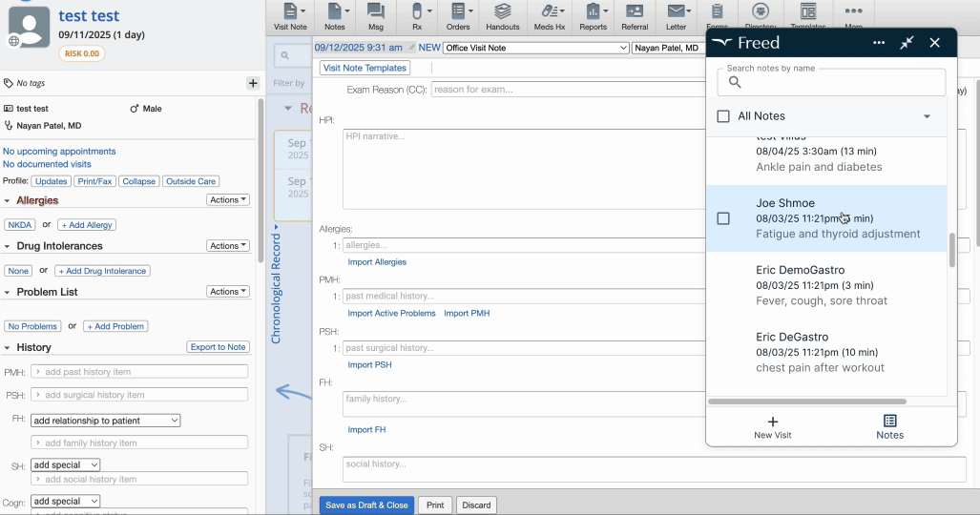
Task: Click the Outside Care profile button
Action: (x=191, y=181)
